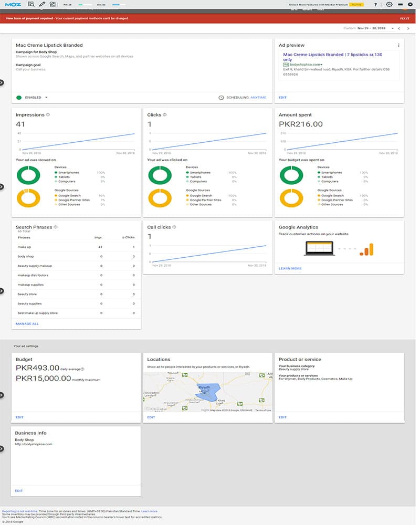Click the PKR15,000.00 monthly maximum value
This screenshot has width=420, height=525.
(x=43, y=379)
